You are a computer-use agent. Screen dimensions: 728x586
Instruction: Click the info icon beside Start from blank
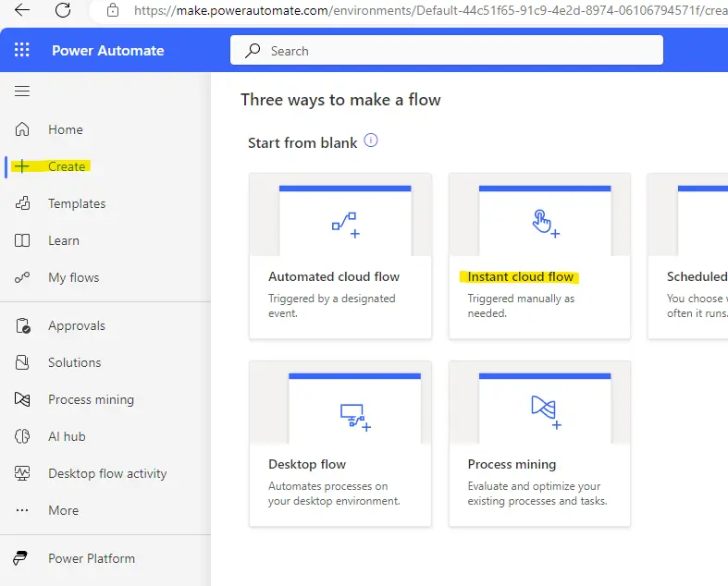coord(371,141)
